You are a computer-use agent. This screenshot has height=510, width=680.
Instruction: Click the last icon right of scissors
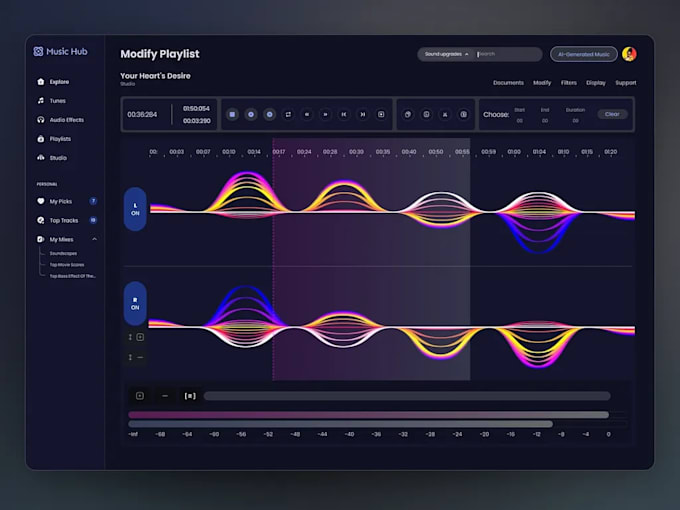[x=464, y=114]
